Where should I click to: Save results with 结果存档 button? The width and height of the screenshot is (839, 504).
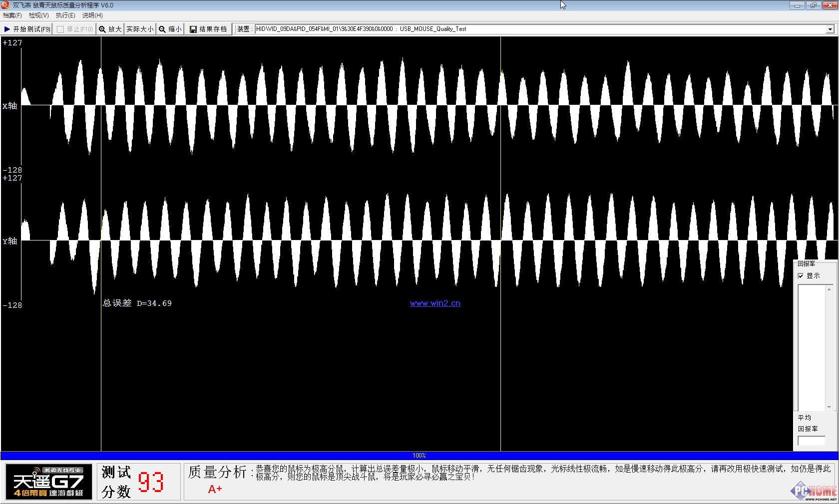point(208,29)
